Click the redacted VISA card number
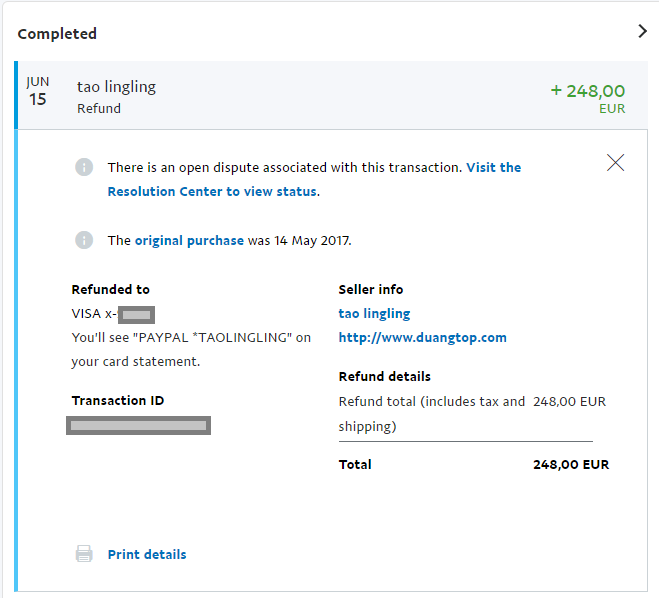 [x=136, y=314]
